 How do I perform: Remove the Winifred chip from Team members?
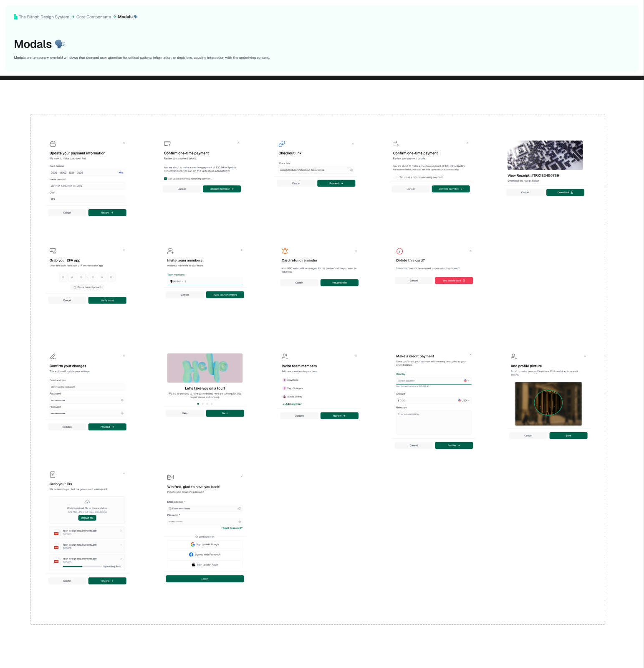point(183,281)
